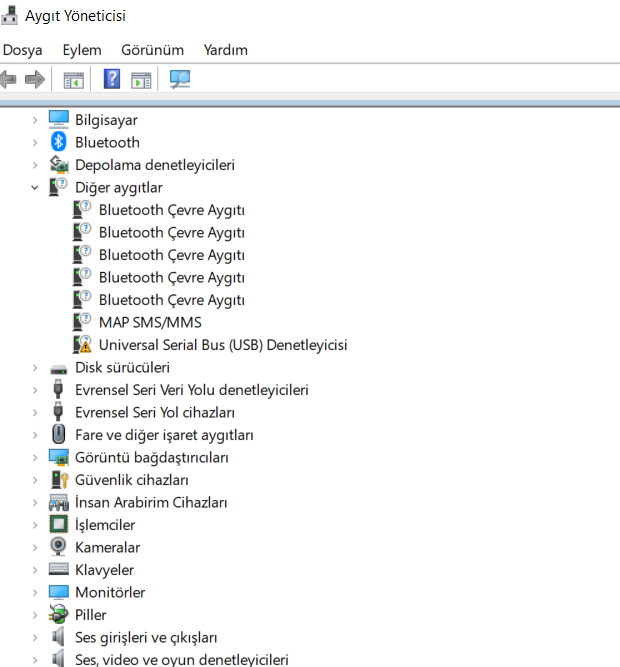The height and width of the screenshot is (667, 620).
Task: Expand the Bilgisayar category
Action: 35,120
